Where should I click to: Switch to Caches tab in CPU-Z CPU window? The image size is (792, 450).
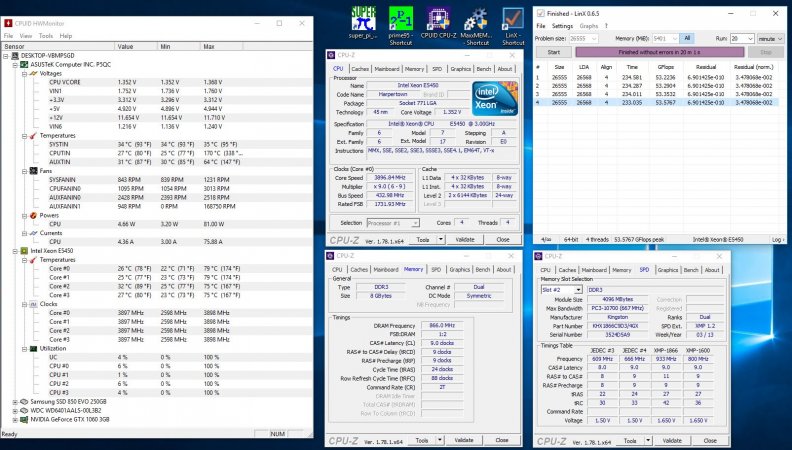360,69
